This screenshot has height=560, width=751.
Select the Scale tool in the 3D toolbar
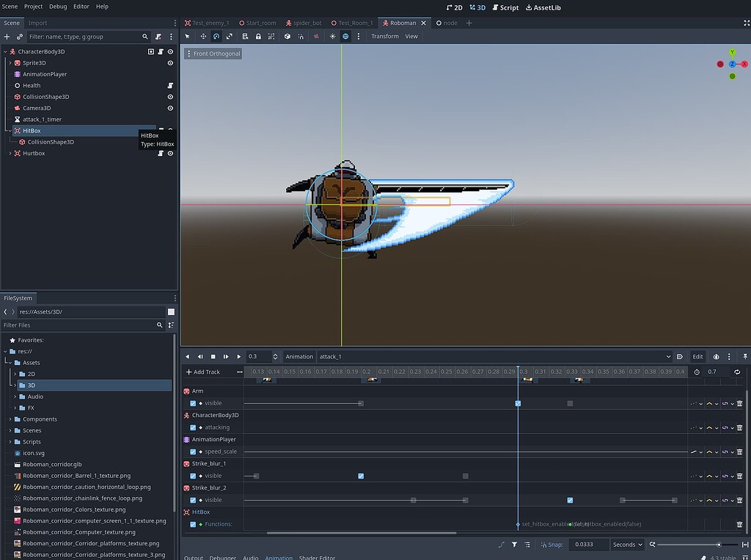[x=229, y=35]
